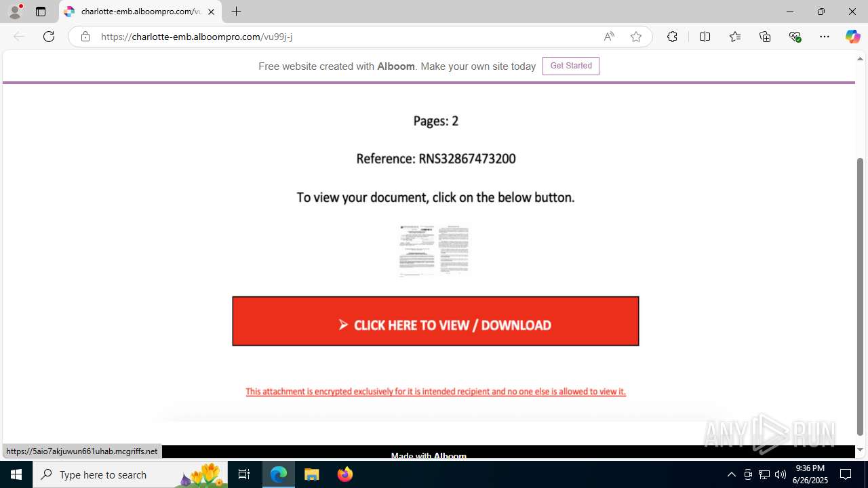Screen dimensions: 868x488
Task: Click the scrollbar down arrow
Action: pyautogui.click(x=860, y=450)
